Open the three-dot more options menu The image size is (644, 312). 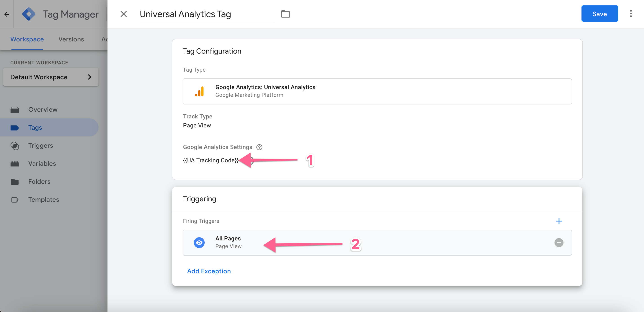point(631,14)
